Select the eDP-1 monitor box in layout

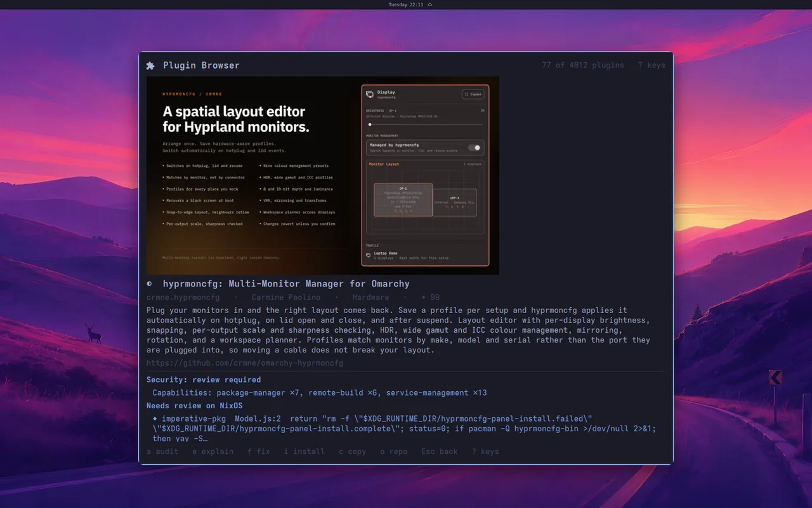[455, 202]
